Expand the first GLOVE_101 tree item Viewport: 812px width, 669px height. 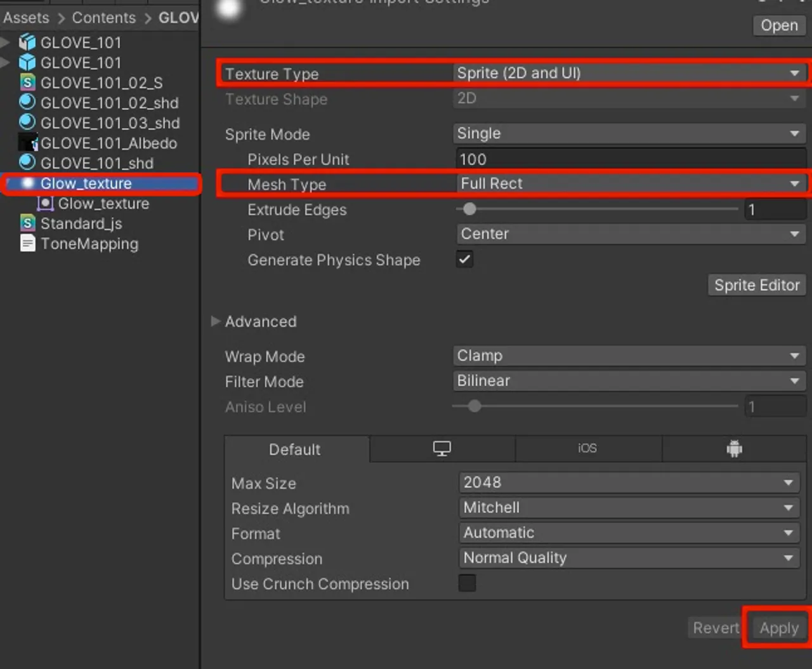(5, 42)
